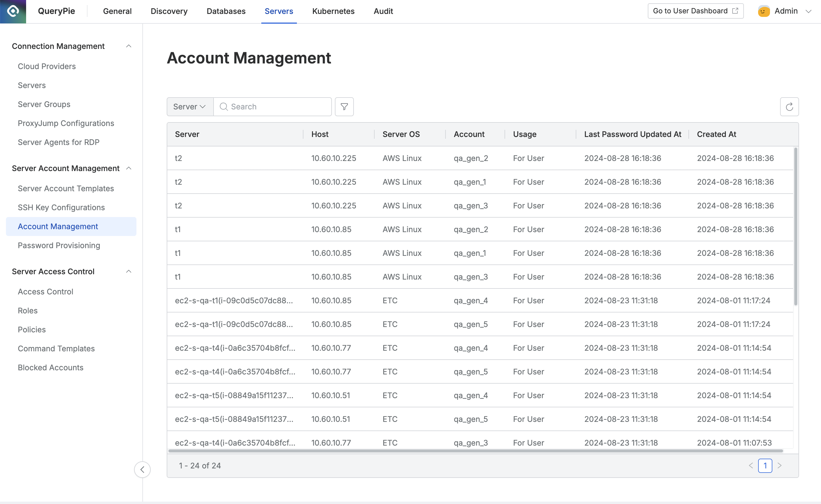Click the horizontal table scrollbar
821x504 pixels.
coord(475,451)
